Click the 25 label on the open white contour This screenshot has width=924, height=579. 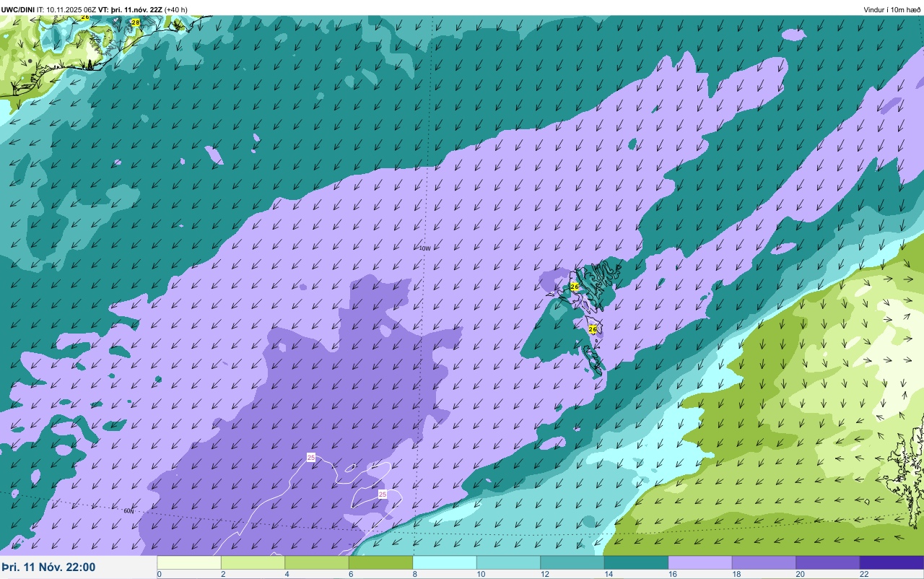[311, 458]
